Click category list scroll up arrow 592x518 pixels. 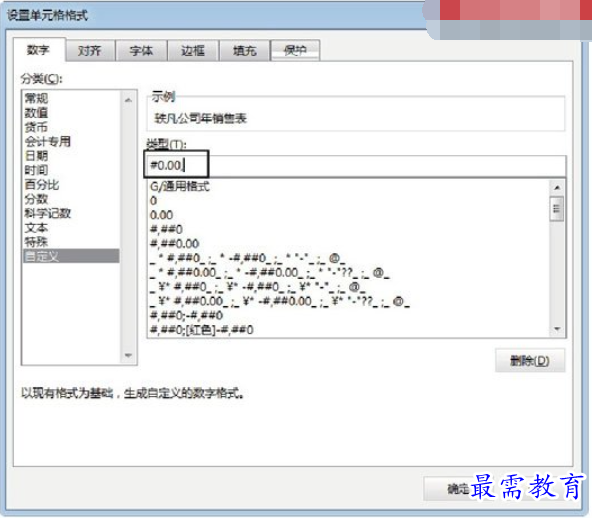coord(128,100)
